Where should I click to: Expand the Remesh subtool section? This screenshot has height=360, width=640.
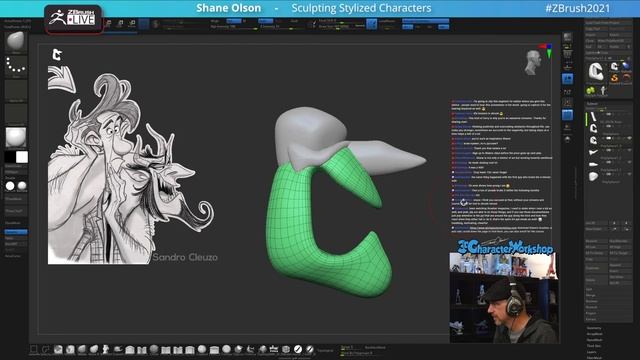coord(591,307)
